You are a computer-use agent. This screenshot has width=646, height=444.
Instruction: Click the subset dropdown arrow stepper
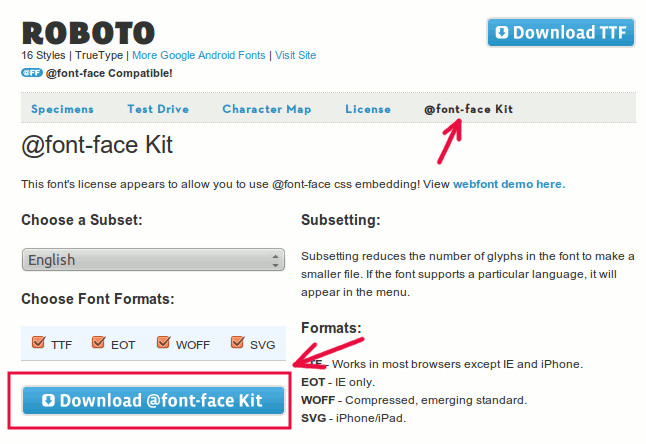275,260
